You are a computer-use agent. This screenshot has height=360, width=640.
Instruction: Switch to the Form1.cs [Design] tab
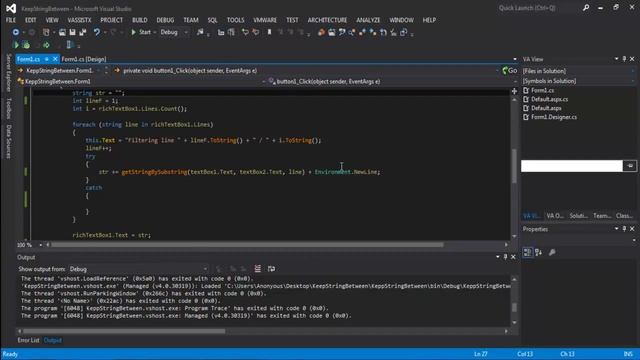[84, 59]
